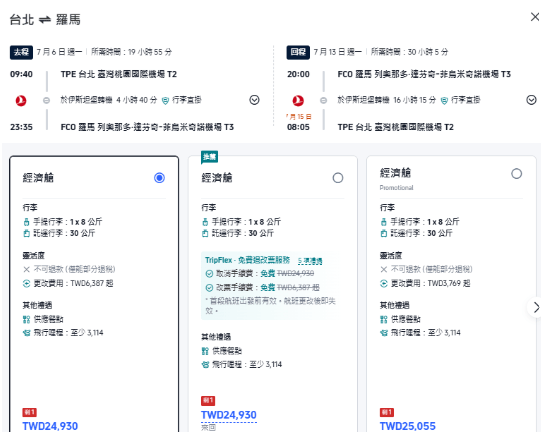Click the red badge above the first card's price

click(30, 412)
